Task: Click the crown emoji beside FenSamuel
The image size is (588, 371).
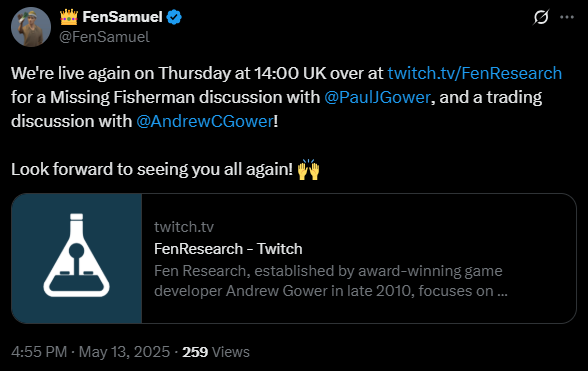Action: pyautogui.click(x=69, y=17)
